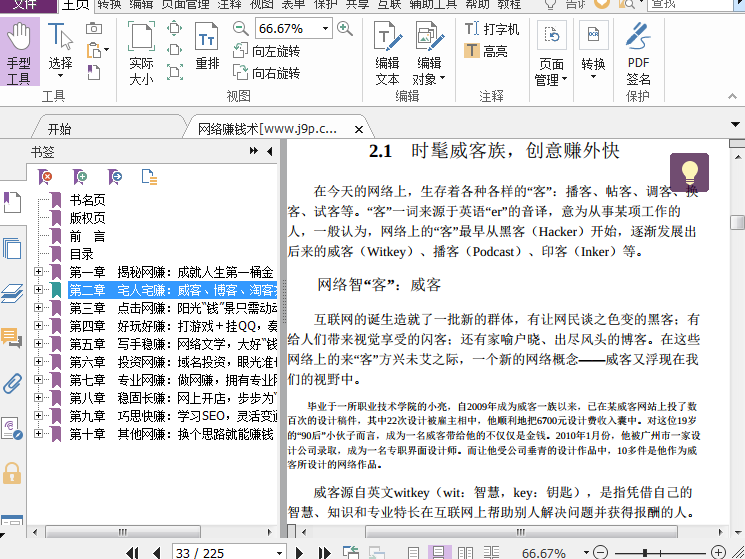Open the 保护 (Protect) ribbon tab
The height and width of the screenshot is (559, 745).
coord(325,4)
